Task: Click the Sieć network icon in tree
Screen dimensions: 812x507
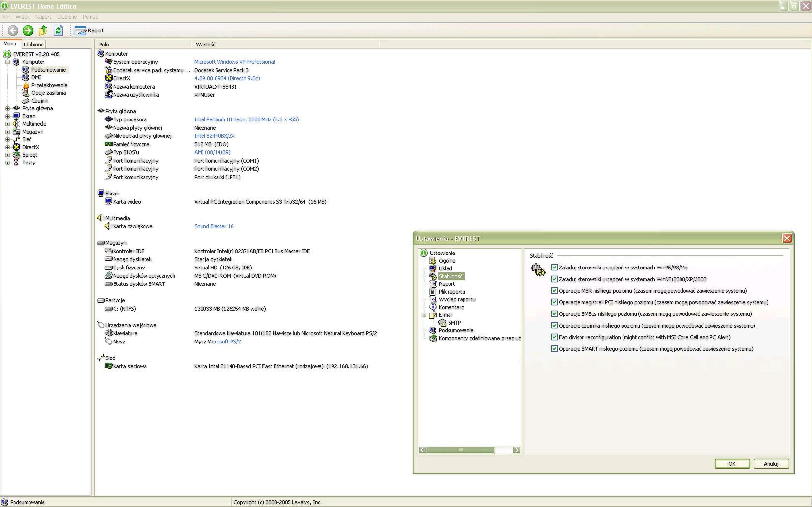Action: pyautogui.click(x=16, y=139)
